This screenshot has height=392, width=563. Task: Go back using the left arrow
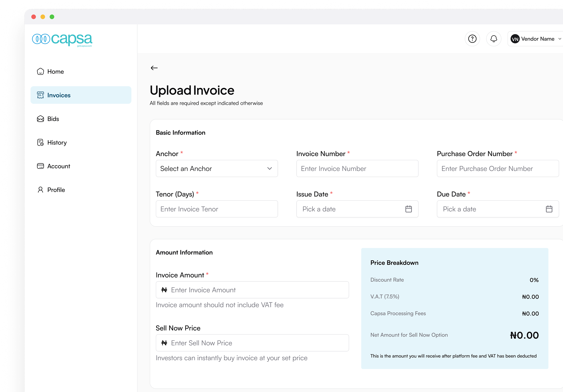pyautogui.click(x=154, y=68)
